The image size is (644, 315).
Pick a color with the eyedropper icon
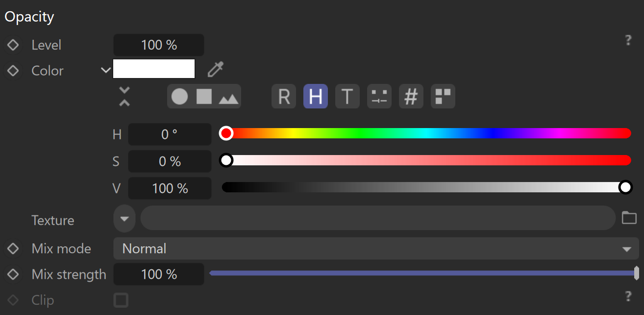coord(215,70)
